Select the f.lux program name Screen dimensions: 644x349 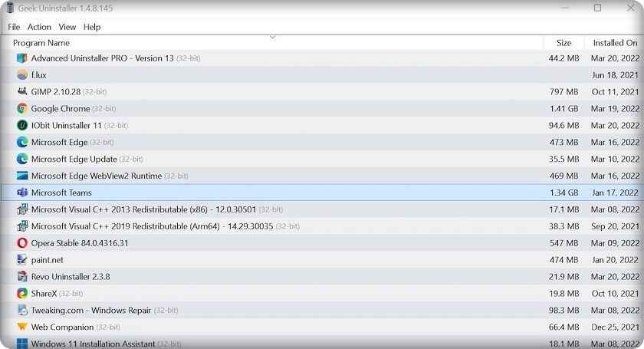click(x=38, y=75)
